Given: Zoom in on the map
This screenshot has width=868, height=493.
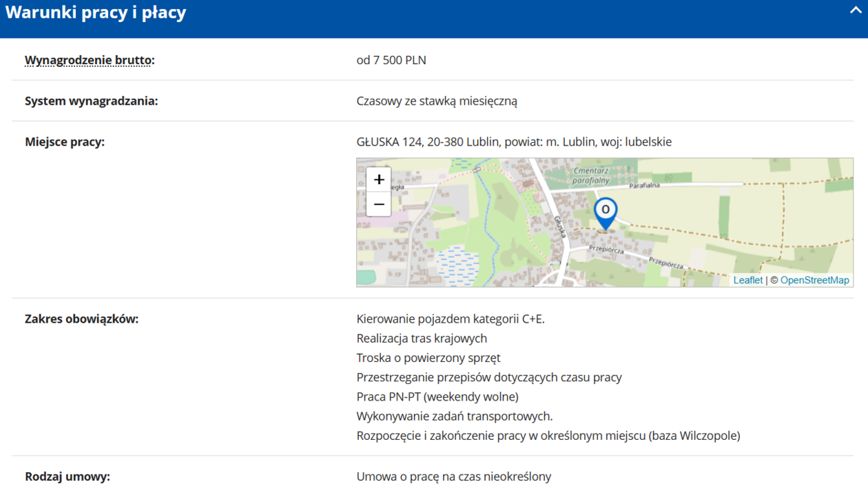Looking at the screenshot, I should [x=379, y=179].
